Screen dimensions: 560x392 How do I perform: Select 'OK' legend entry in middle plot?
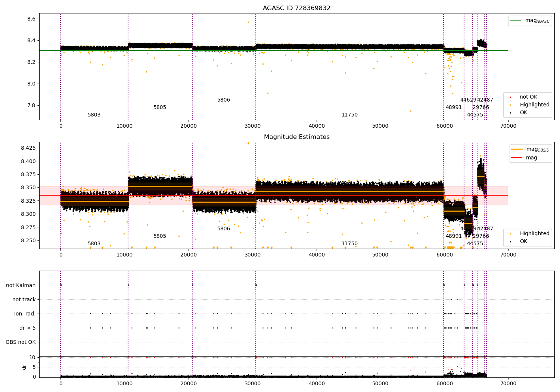[523, 242]
